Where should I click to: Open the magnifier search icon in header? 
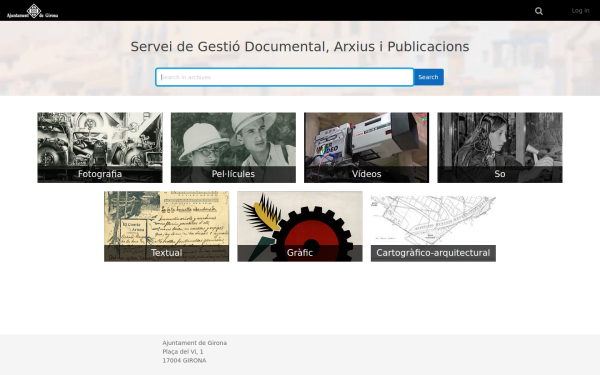(539, 11)
